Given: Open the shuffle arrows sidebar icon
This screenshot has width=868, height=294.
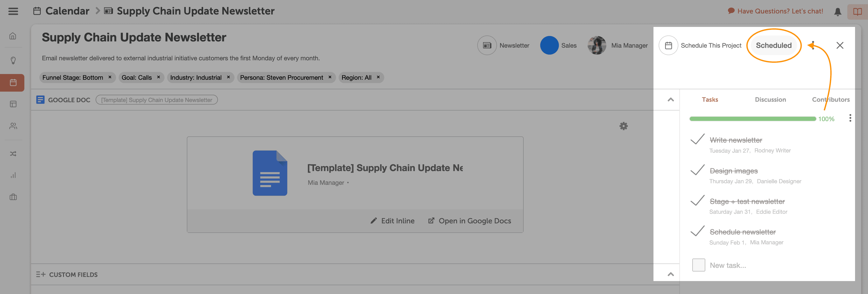Looking at the screenshot, I should (x=13, y=154).
